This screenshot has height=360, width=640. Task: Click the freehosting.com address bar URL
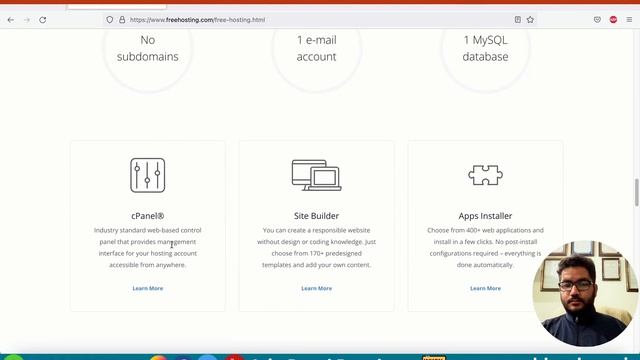(x=198, y=20)
